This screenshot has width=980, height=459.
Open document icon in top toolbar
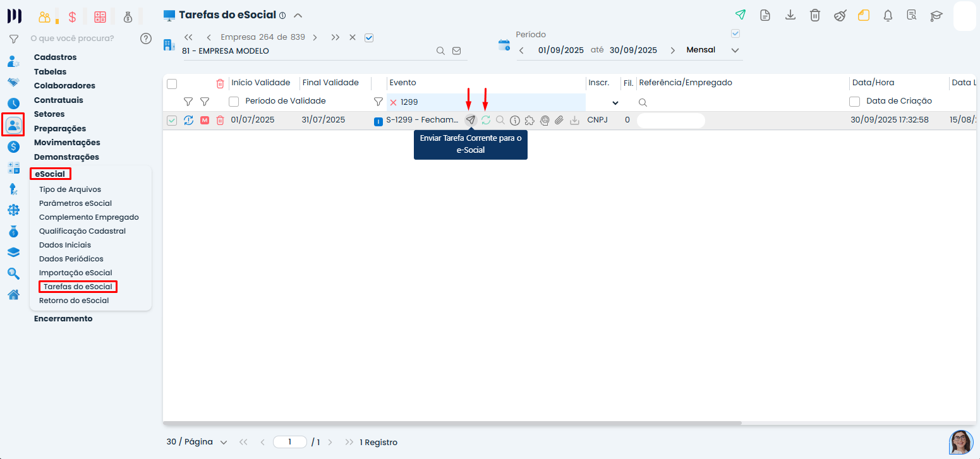pos(765,15)
